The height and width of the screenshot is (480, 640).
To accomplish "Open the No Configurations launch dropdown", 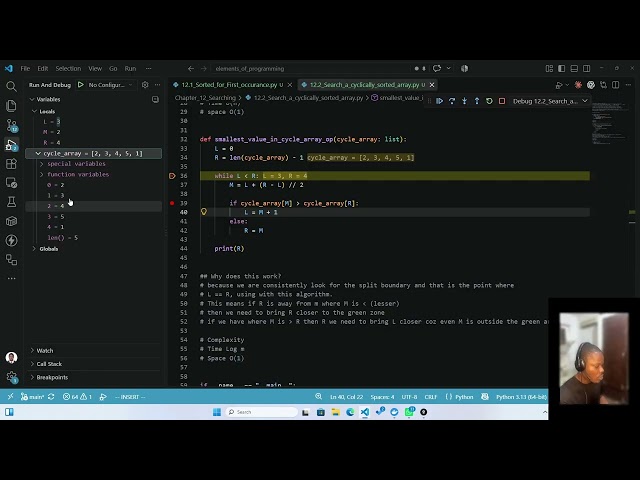I will point(110,84).
